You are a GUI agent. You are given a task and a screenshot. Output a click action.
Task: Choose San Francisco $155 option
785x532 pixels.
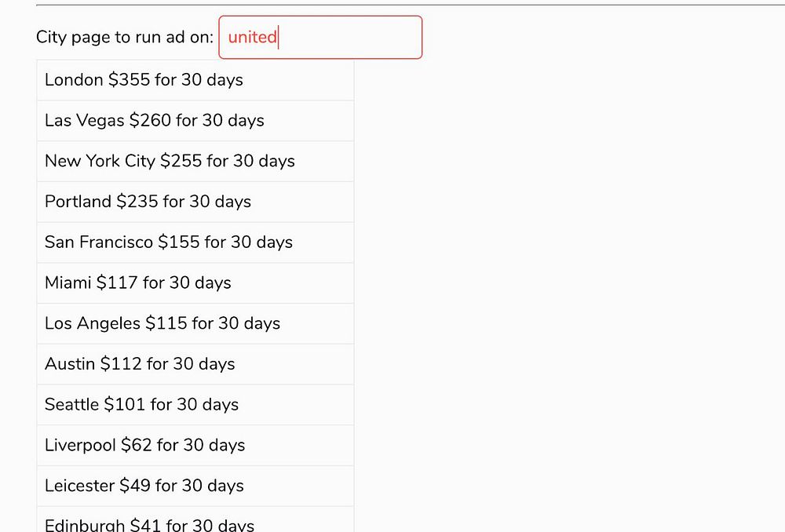[x=195, y=242]
